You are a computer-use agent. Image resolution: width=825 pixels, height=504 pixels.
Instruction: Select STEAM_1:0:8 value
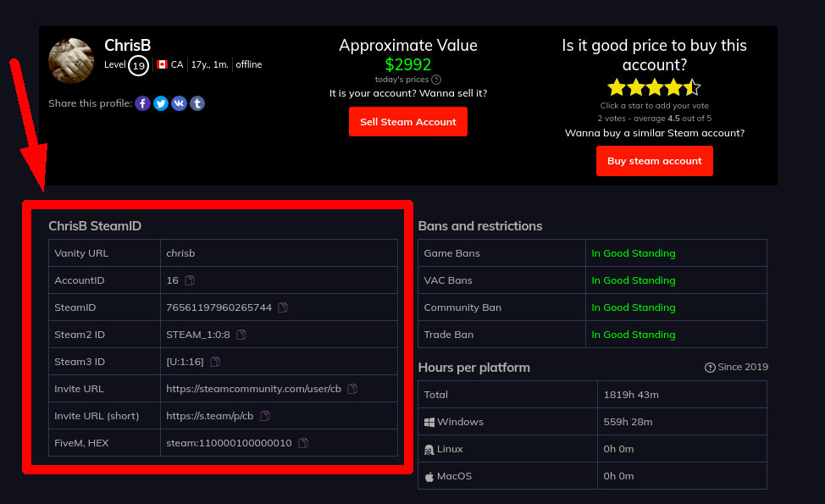[198, 335]
